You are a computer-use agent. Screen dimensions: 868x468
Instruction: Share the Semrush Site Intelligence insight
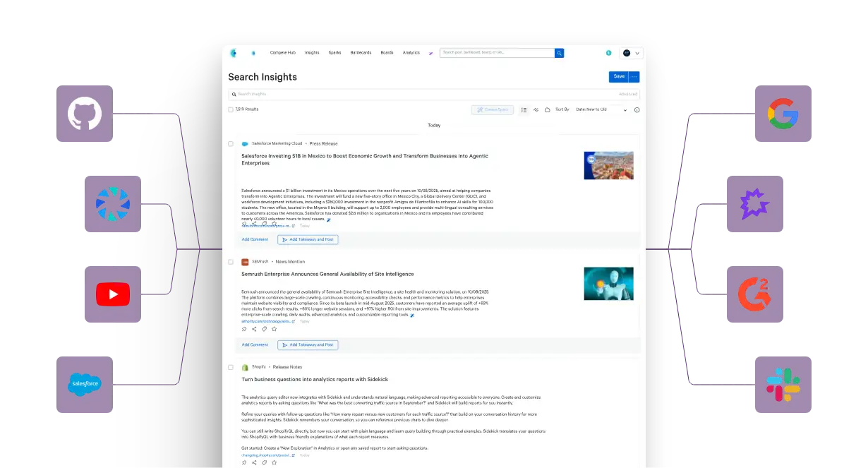tap(254, 329)
